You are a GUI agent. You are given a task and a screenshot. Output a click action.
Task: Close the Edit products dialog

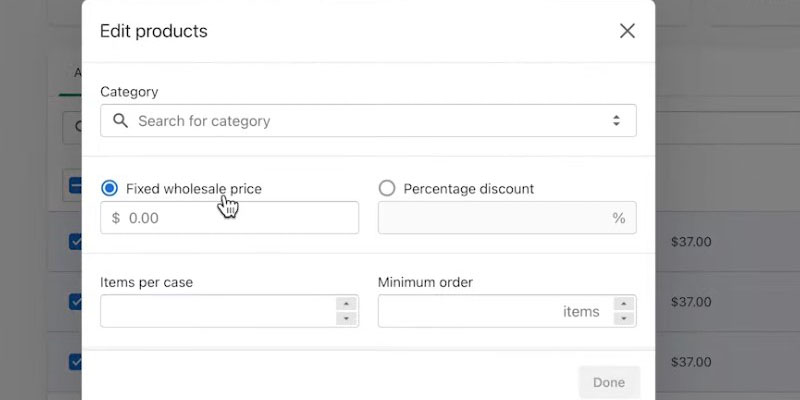[x=627, y=31]
